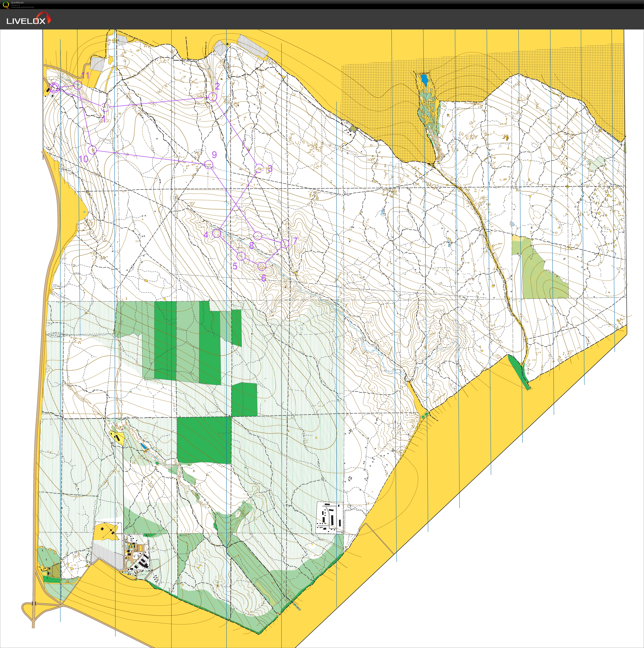The height and width of the screenshot is (648, 644).
Task: Click the QuickRoute title text
Action: [17, 3]
